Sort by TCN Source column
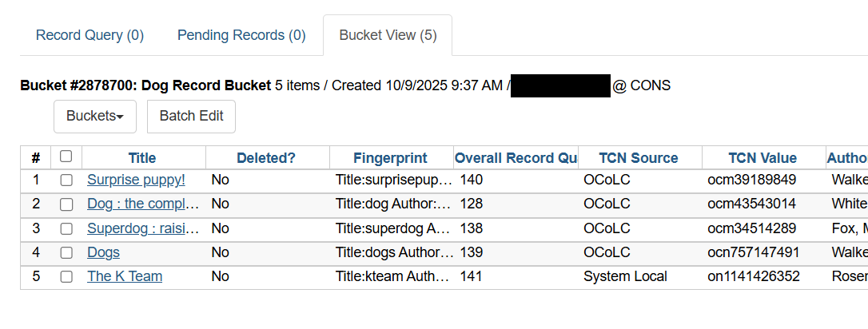Viewport: 868px width, 329px height. [638, 158]
